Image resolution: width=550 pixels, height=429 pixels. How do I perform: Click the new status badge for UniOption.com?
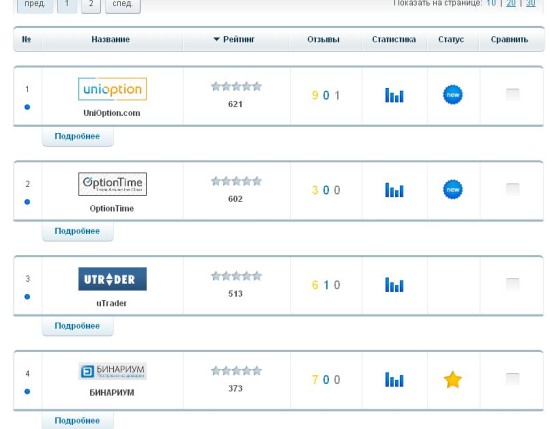[453, 95]
